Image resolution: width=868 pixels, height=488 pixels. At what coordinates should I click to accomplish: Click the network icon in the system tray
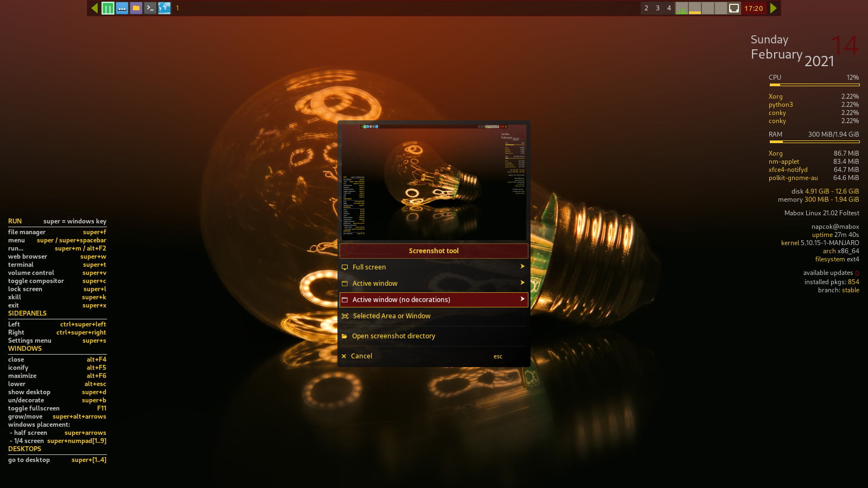point(733,8)
